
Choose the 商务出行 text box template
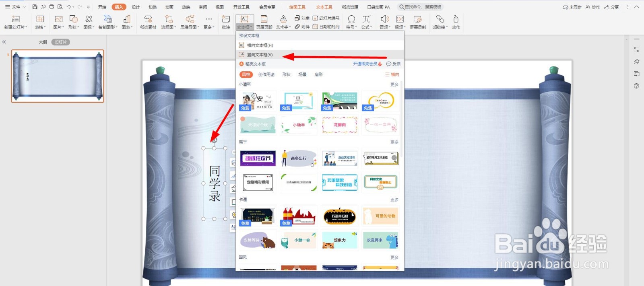[299, 158]
